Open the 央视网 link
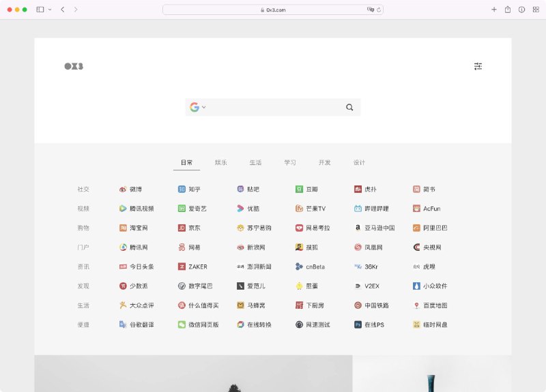The width and height of the screenshot is (546, 392). pos(427,247)
